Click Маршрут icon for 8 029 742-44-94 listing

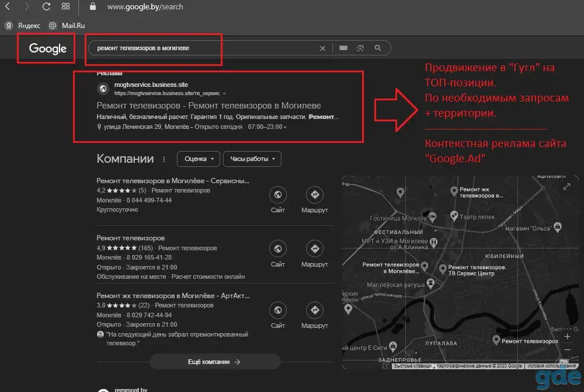[315, 310]
